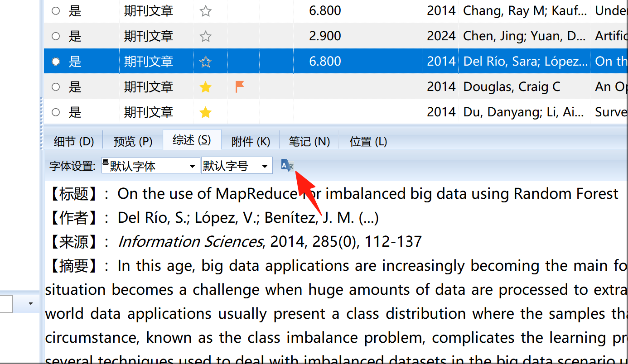Switch to the 预览 (P) tab
This screenshot has height=364, width=628.
click(x=133, y=142)
